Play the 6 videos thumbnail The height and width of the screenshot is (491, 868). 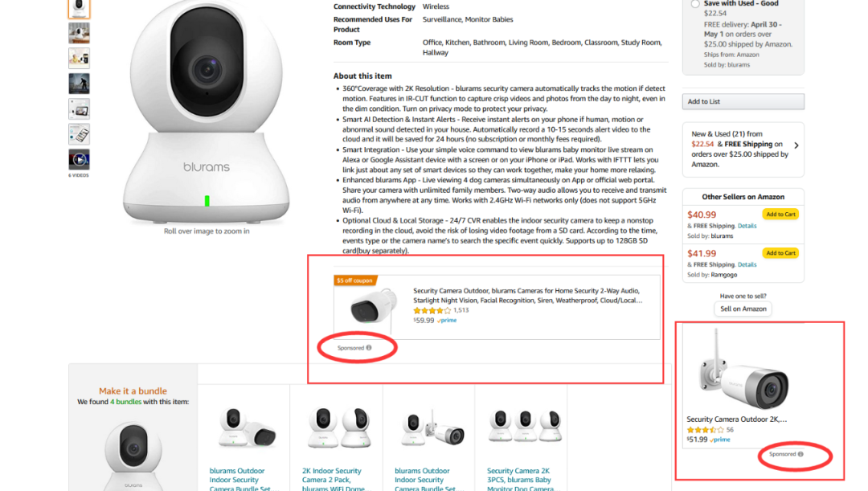[x=79, y=159]
